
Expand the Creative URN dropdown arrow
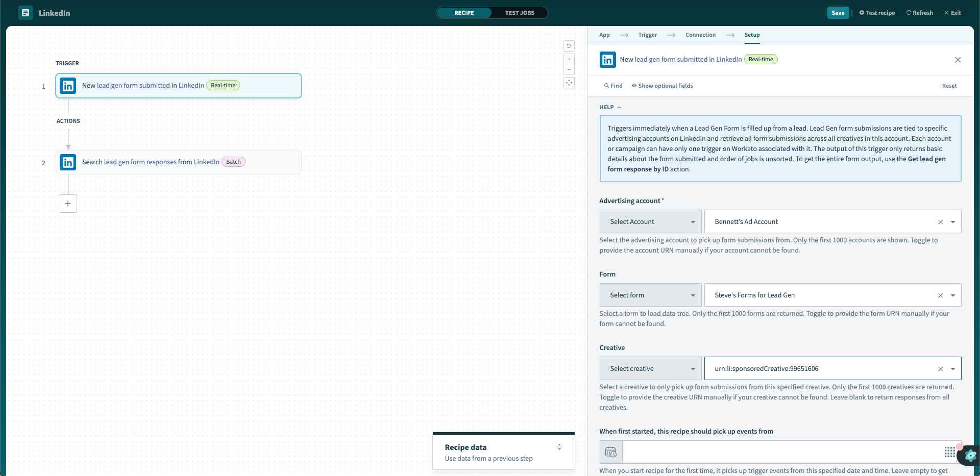[952, 369]
